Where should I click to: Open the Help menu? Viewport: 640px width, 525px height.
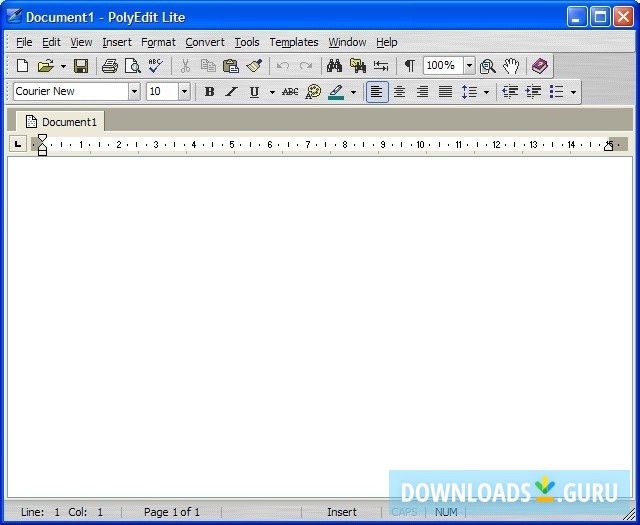(x=387, y=42)
